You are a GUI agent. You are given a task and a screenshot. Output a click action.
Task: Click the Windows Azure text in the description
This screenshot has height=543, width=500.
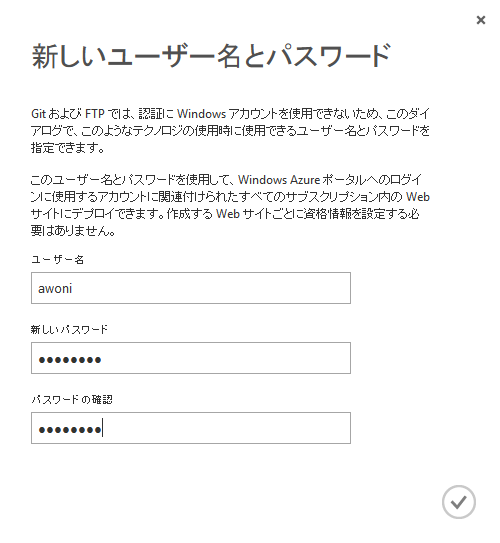click(279, 180)
